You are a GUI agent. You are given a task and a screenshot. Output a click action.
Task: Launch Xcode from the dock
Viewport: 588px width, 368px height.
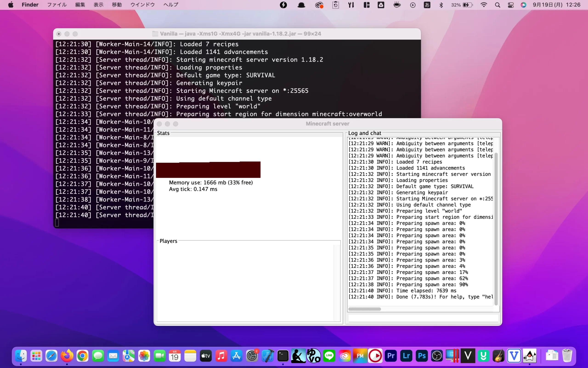(267, 356)
